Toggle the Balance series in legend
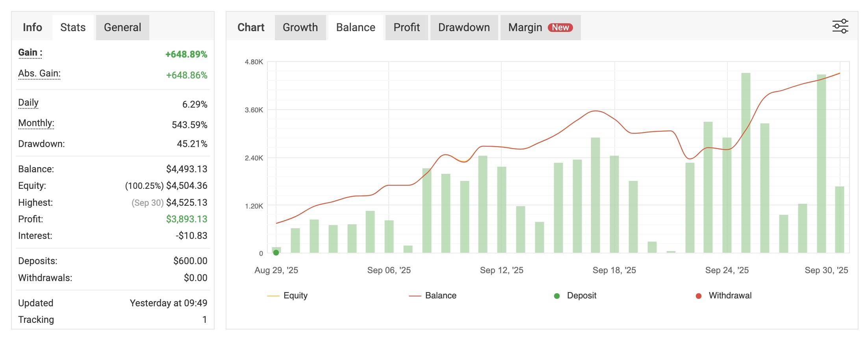Screen dimensions: 868x339 coord(433,296)
